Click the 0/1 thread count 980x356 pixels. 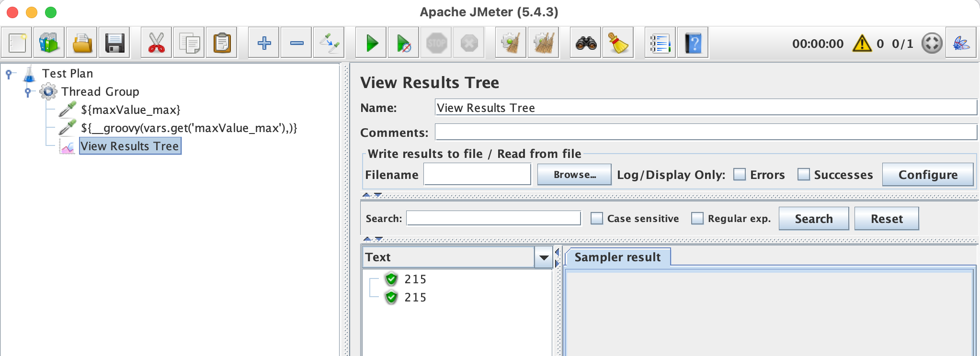(902, 44)
